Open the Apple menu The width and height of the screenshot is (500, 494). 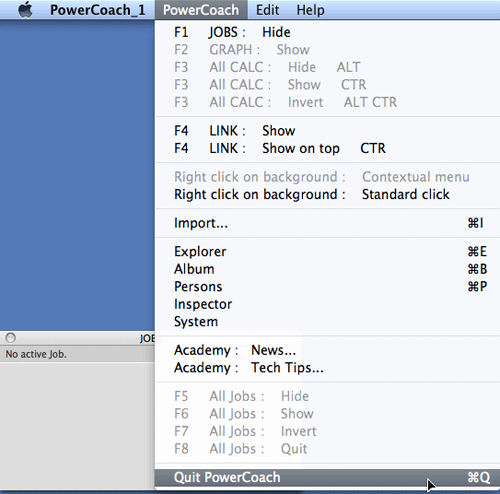25,10
